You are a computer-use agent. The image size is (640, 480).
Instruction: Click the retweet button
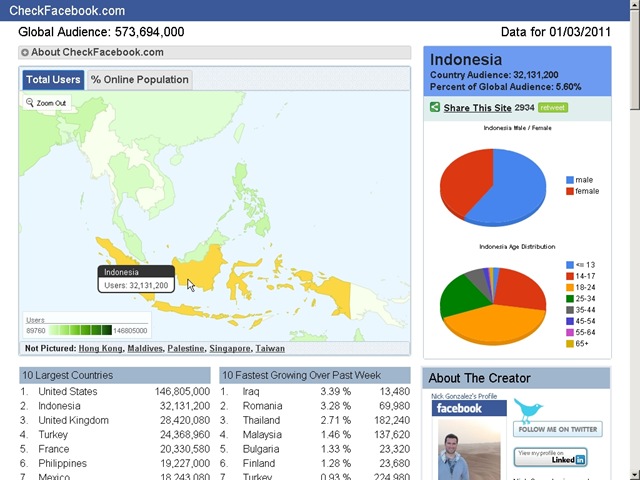click(553, 108)
